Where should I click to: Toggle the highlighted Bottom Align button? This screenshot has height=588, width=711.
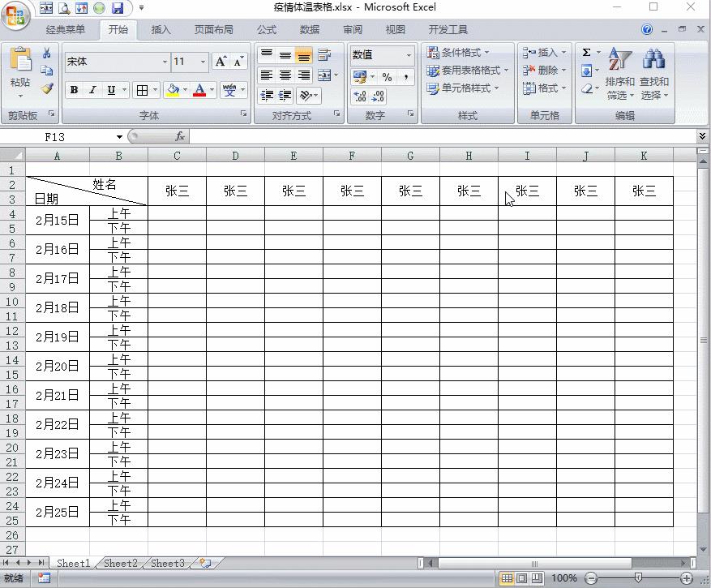click(x=303, y=55)
